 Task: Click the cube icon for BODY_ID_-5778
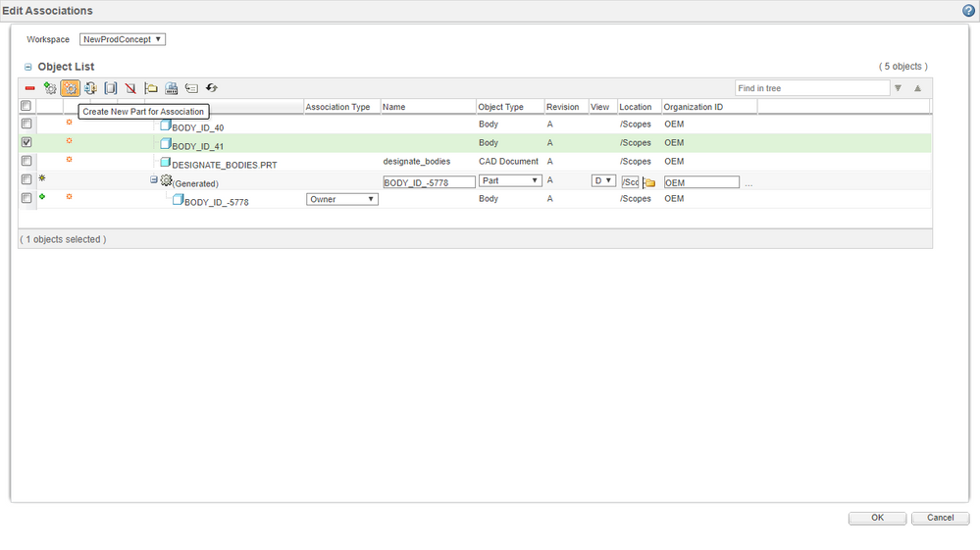point(179,200)
